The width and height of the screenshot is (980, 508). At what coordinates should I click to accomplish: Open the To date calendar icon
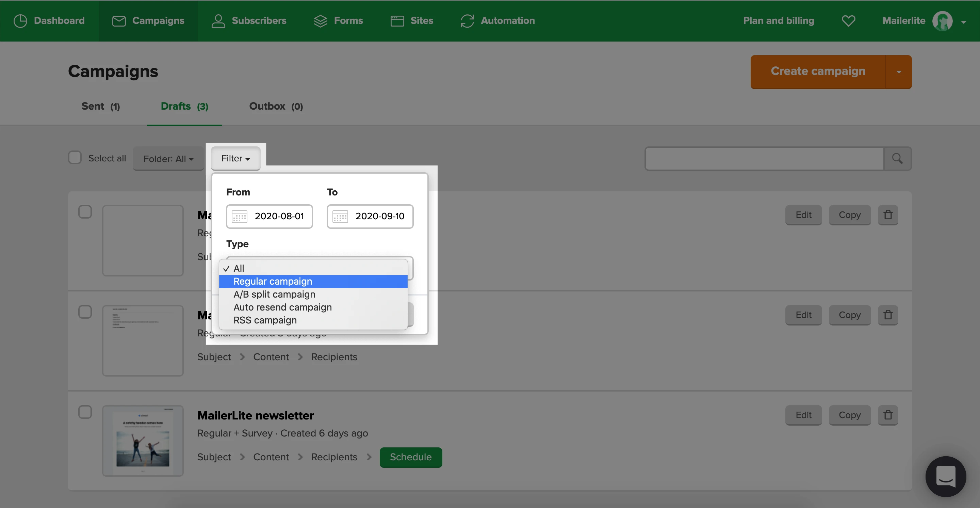pyautogui.click(x=340, y=217)
